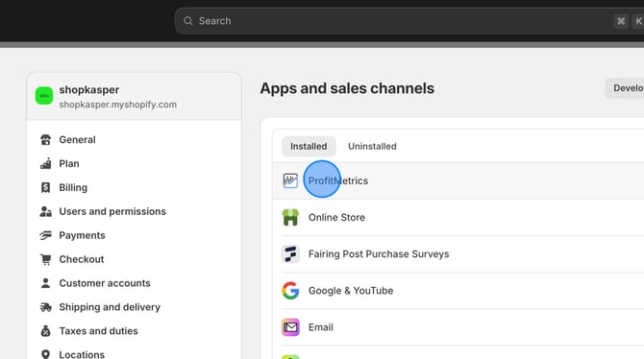Click the Apps and sales channels heading
The image size is (644, 359).
[347, 88]
